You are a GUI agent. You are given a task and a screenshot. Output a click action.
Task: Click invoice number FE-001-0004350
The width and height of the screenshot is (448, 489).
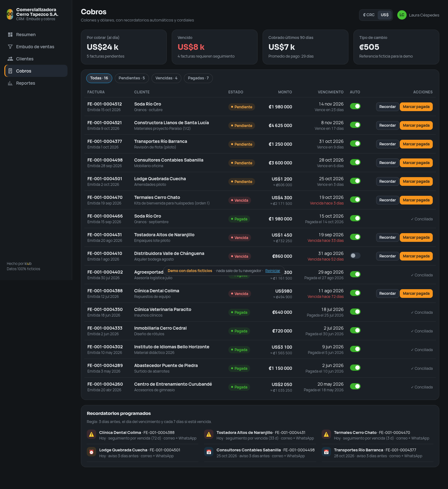coord(105,309)
